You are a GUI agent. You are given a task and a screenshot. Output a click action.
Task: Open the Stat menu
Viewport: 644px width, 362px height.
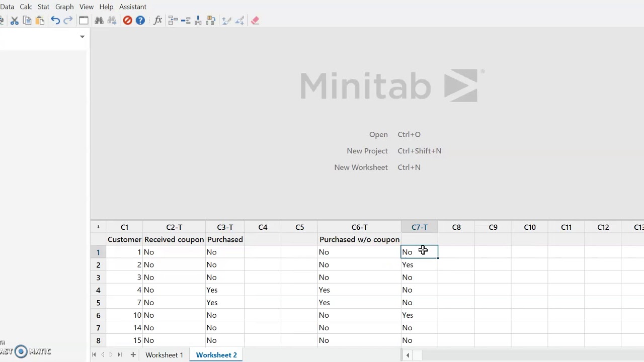pyautogui.click(x=43, y=7)
